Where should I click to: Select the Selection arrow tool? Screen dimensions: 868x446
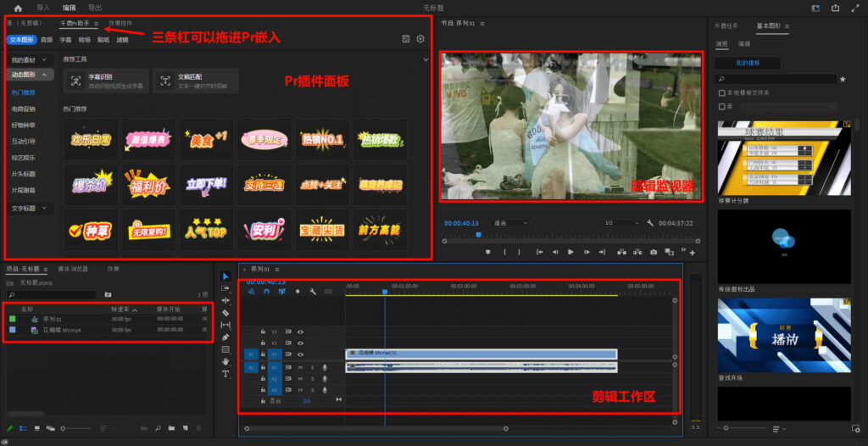point(225,276)
